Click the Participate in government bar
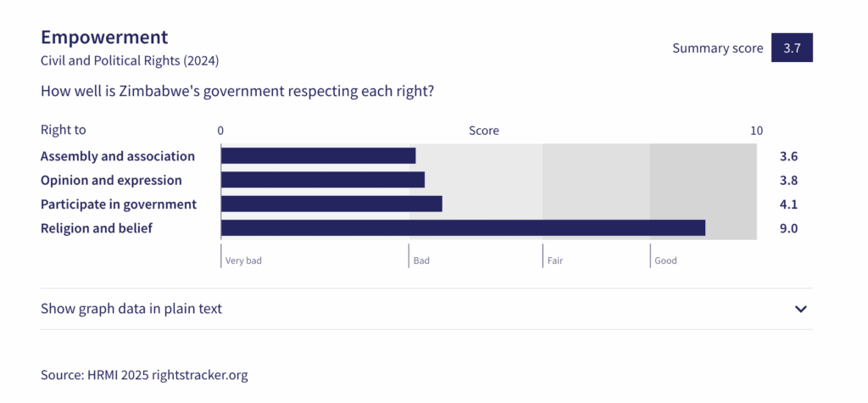868x403 pixels. point(331,204)
